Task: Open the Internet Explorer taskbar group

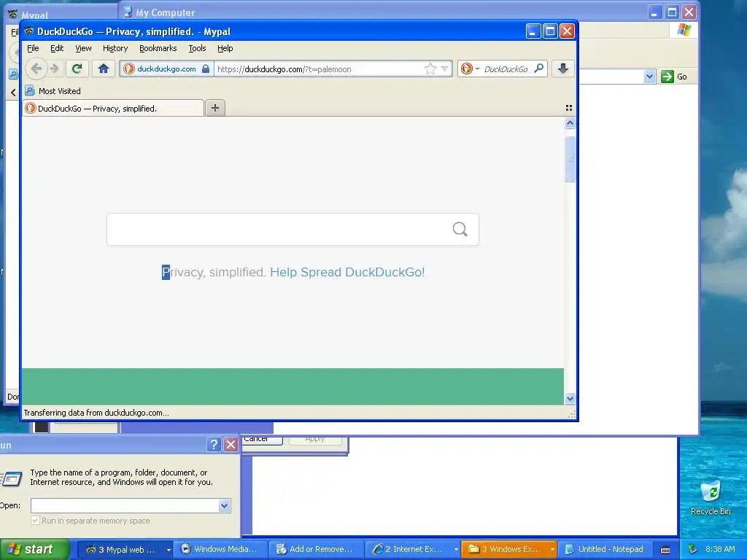Action: click(413, 550)
